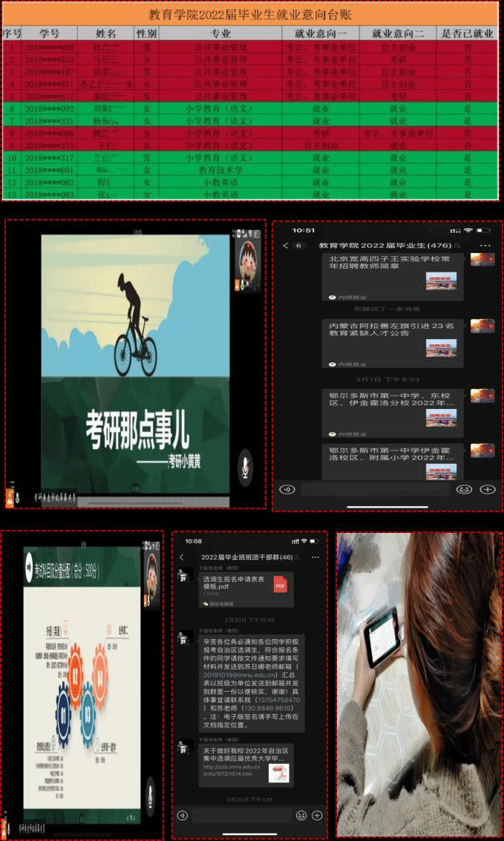This screenshot has height=841, width=504.
Task: Open the three-dot menu in the 班团干部群 chat
Action: [x=315, y=557]
